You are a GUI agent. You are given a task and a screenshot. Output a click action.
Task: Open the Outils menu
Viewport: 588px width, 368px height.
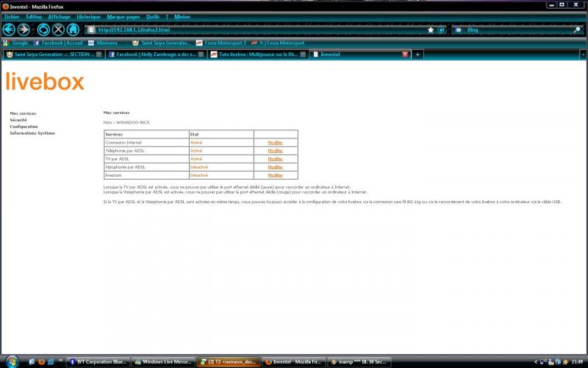coord(153,17)
